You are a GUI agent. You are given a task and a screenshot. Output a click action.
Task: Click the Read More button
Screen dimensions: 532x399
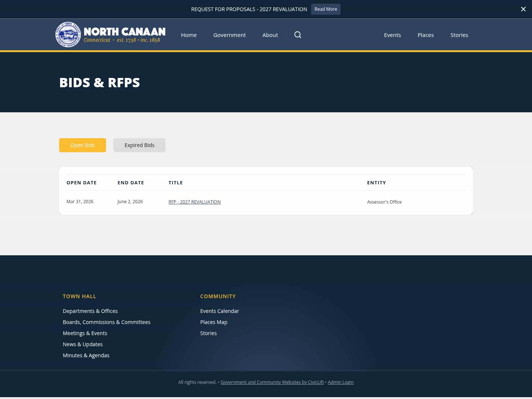(325, 9)
